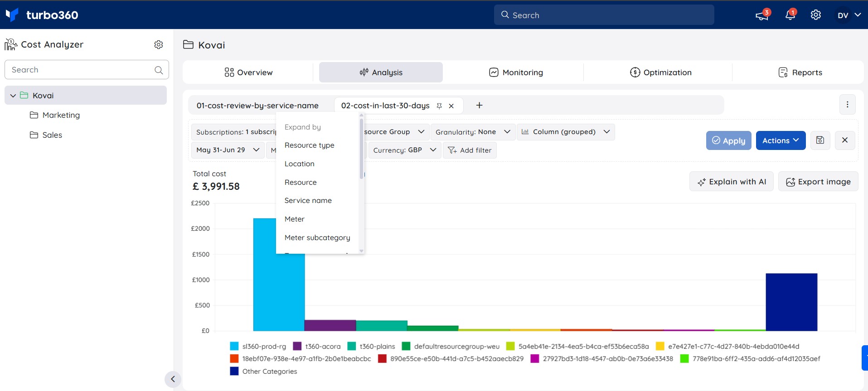Switch to the Optimization tab
868x391 pixels.
pos(660,72)
